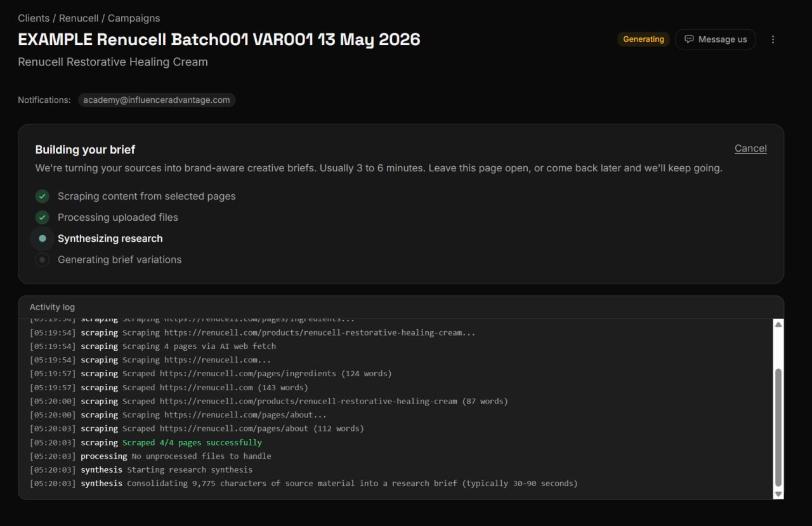Open Campaigns in the breadcrumb
This screenshot has height=526, width=812.
(134, 18)
